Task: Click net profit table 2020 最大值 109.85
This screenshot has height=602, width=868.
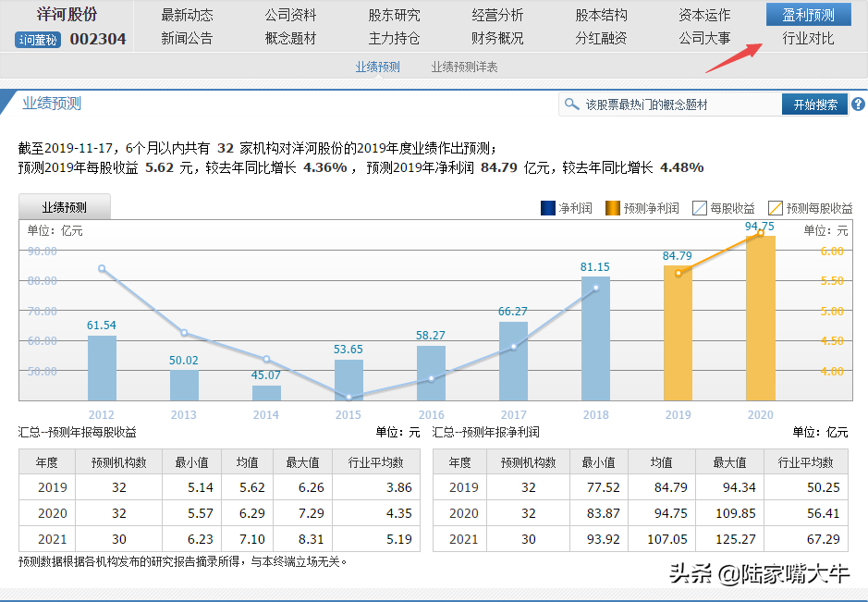Action: [735, 513]
